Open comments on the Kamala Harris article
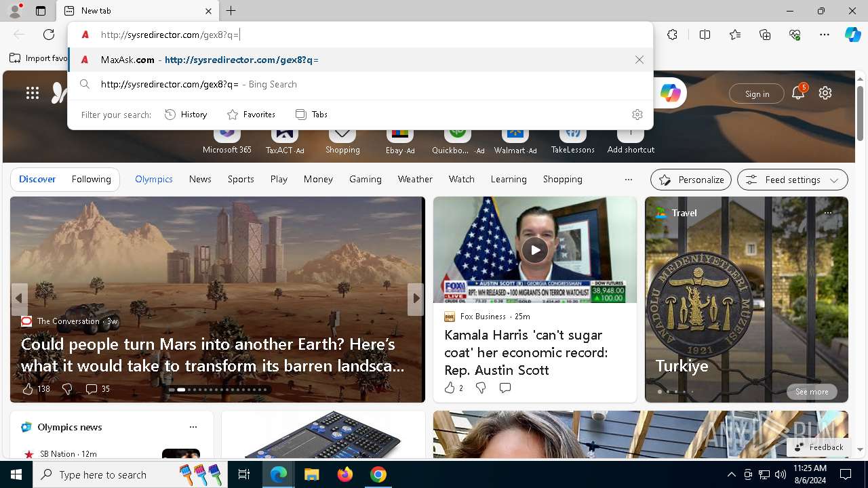 [x=505, y=388]
